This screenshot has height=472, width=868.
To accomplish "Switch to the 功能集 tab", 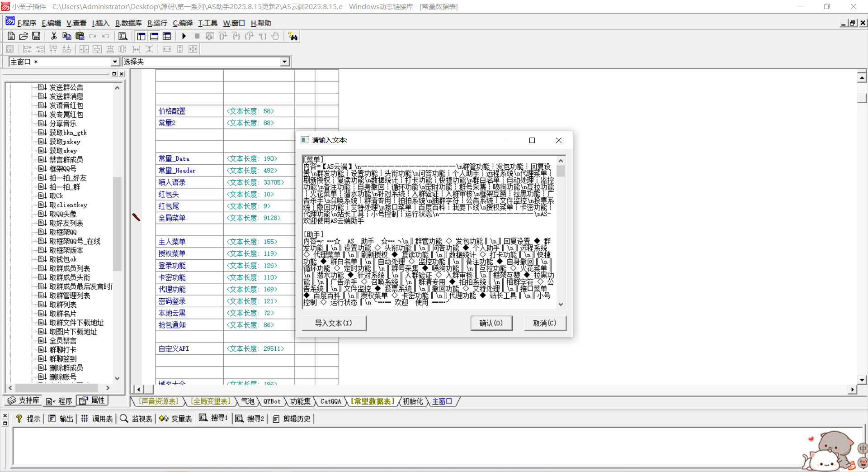I will [300, 401].
